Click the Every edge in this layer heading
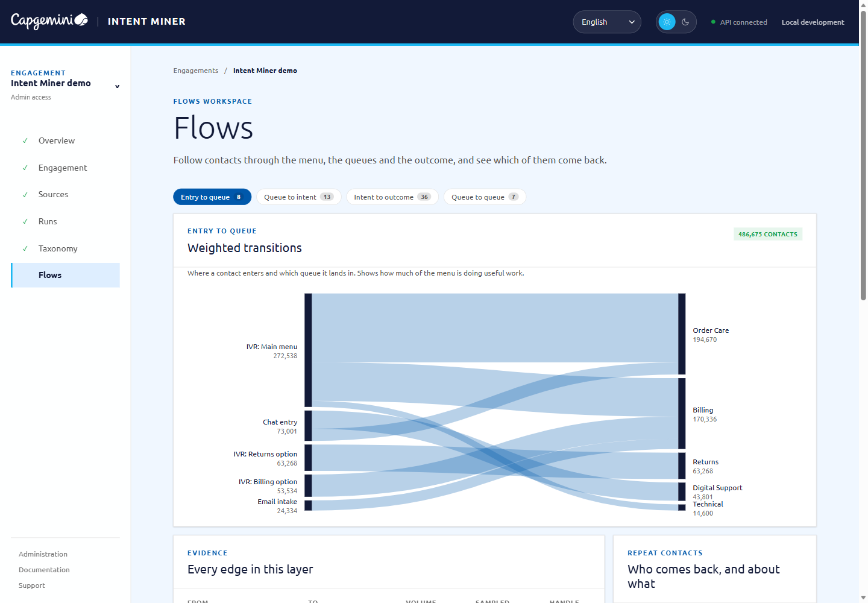This screenshot has width=868, height=603. pos(250,569)
